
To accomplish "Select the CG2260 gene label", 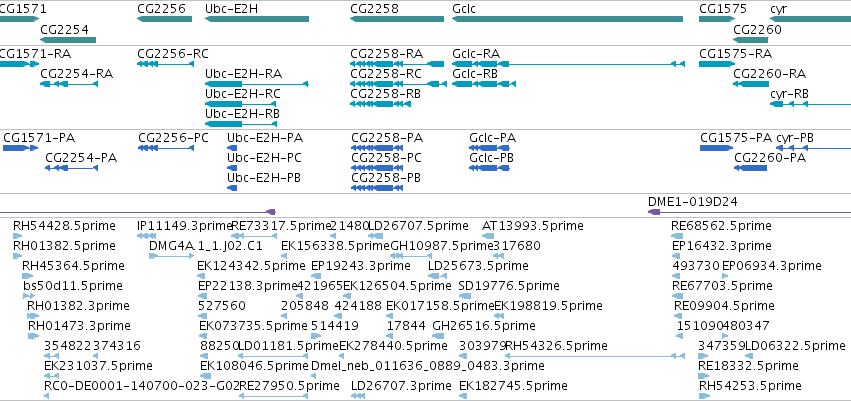I will (757, 29).
